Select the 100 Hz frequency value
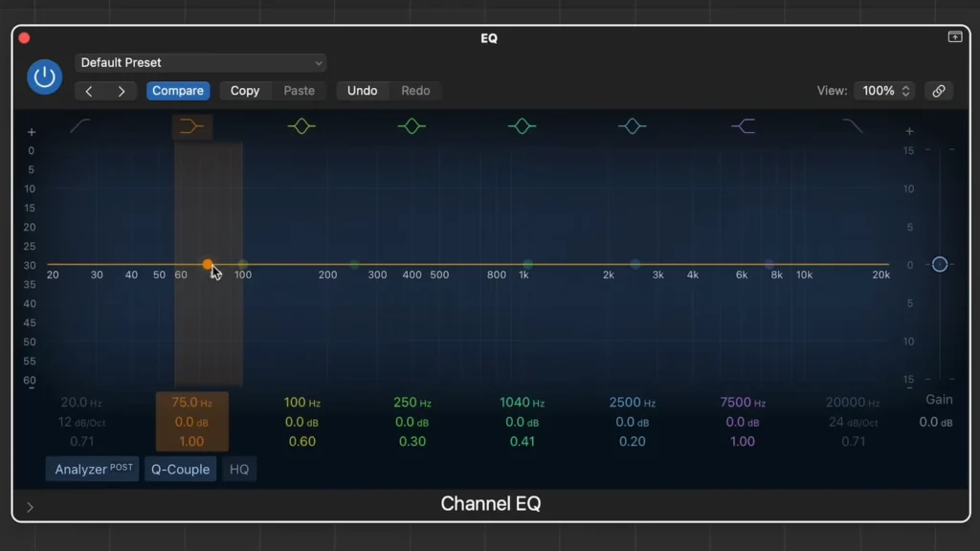Screen dimensions: 980x551 [x=301, y=403]
